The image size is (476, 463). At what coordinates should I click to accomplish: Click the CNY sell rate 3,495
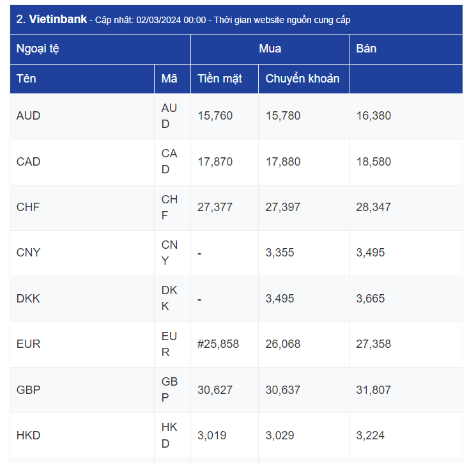[370, 253]
